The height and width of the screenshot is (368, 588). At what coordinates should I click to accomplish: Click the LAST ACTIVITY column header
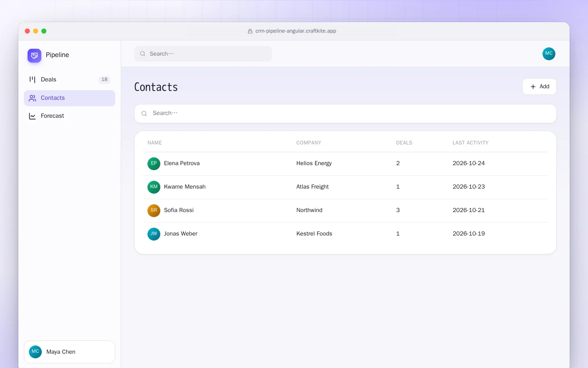pyautogui.click(x=470, y=143)
